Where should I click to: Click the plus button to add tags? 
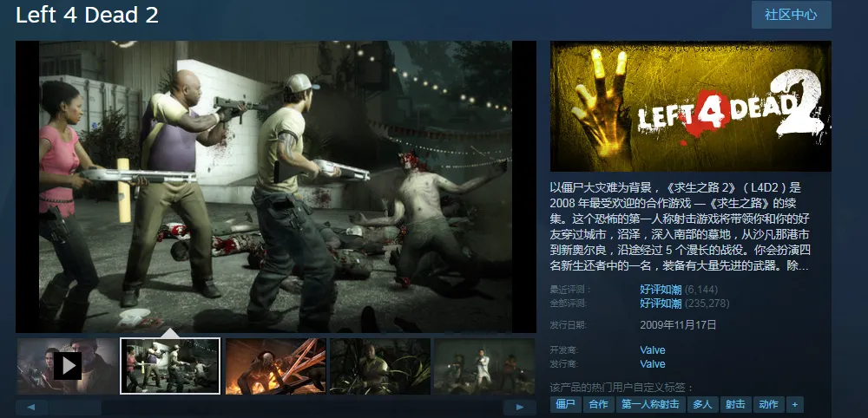tap(794, 404)
